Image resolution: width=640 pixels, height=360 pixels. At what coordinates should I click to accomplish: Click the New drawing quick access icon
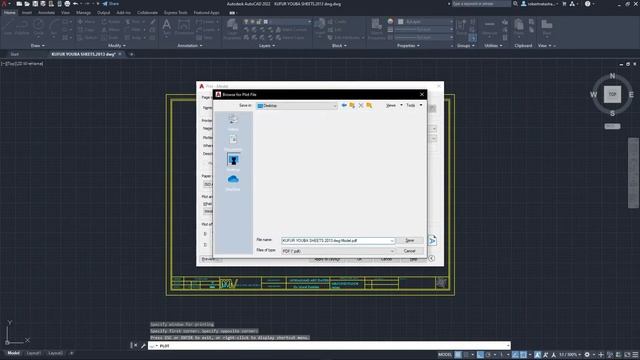[19, 4]
